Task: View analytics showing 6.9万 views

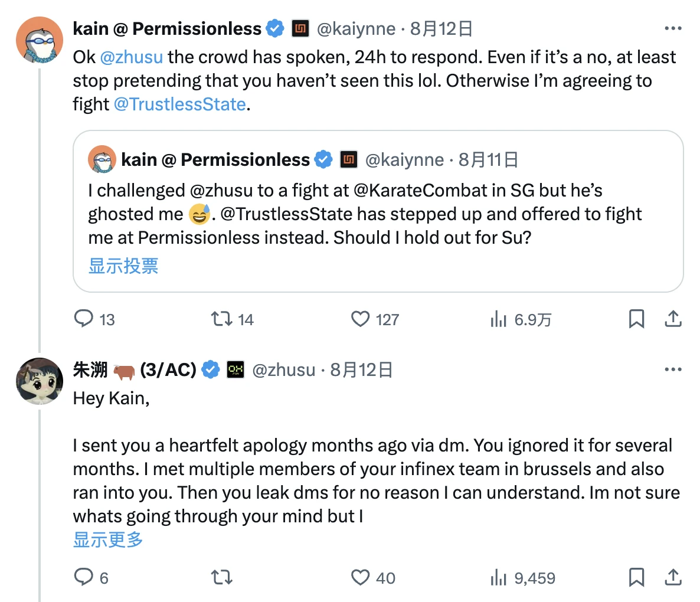Action: pyautogui.click(x=499, y=319)
